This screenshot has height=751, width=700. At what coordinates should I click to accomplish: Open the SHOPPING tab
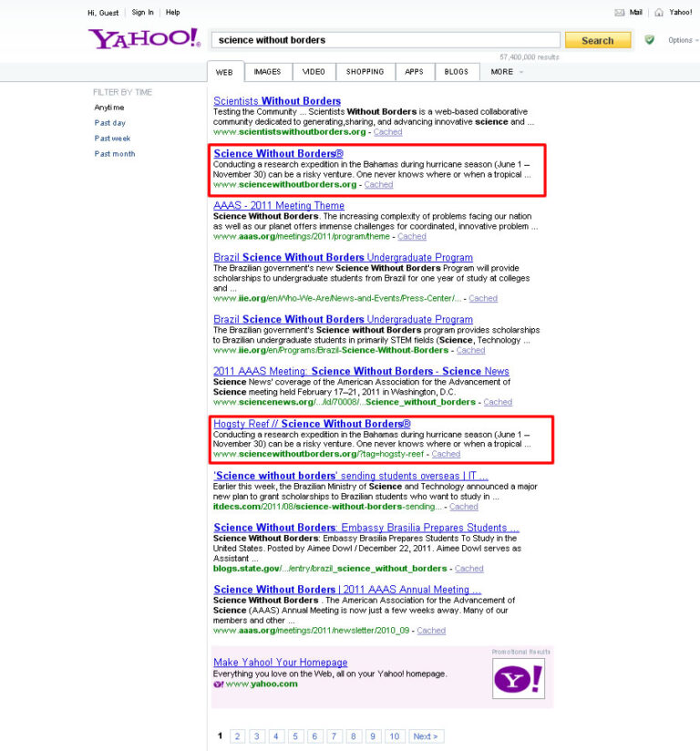point(365,72)
